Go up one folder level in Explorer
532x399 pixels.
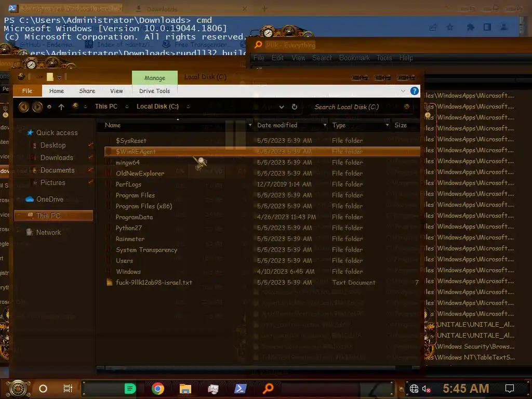(x=61, y=107)
